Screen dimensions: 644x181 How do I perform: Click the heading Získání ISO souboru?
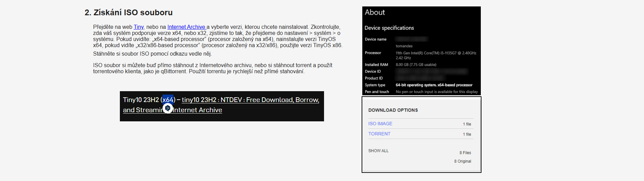[129, 13]
